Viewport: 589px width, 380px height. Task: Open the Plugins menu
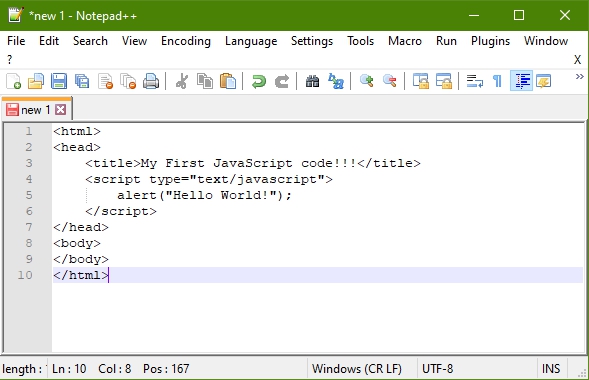(491, 41)
